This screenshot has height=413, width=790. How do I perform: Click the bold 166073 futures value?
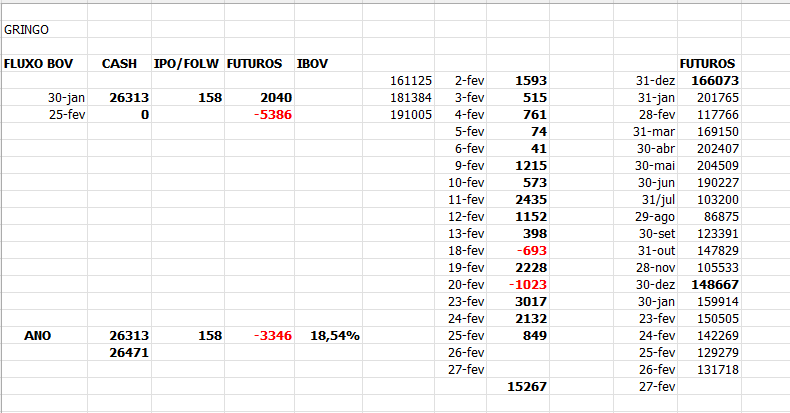coord(709,81)
